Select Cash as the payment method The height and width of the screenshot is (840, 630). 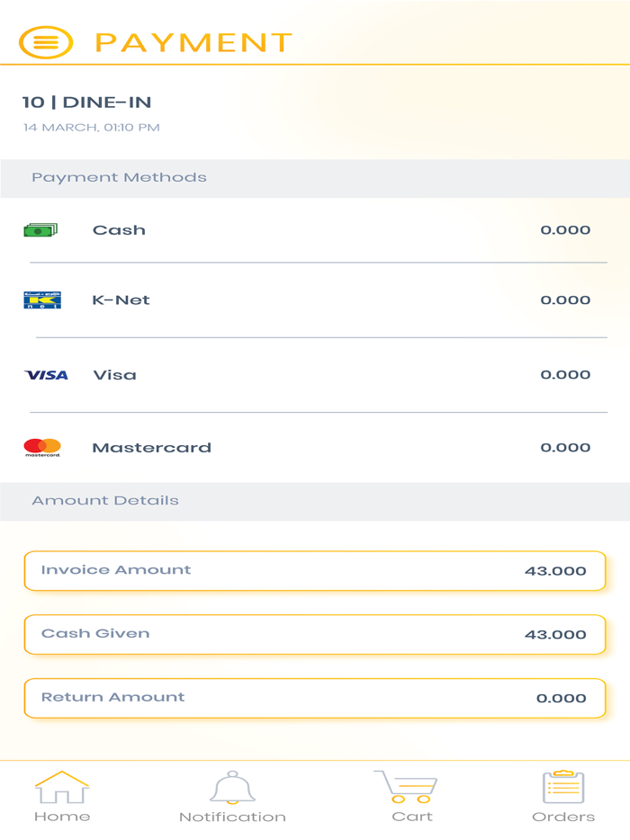[117, 229]
